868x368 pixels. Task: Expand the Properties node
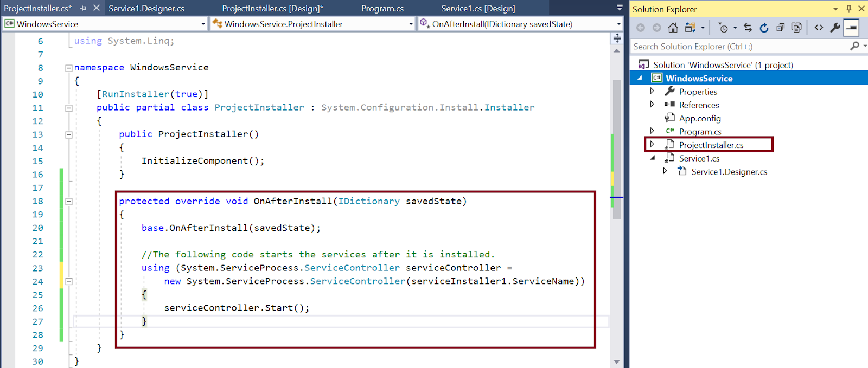click(652, 91)
